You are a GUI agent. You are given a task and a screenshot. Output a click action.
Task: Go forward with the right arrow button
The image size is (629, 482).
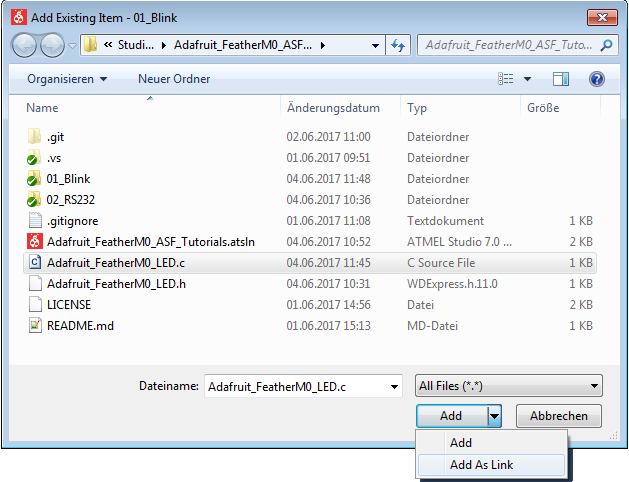click(53, 45)
